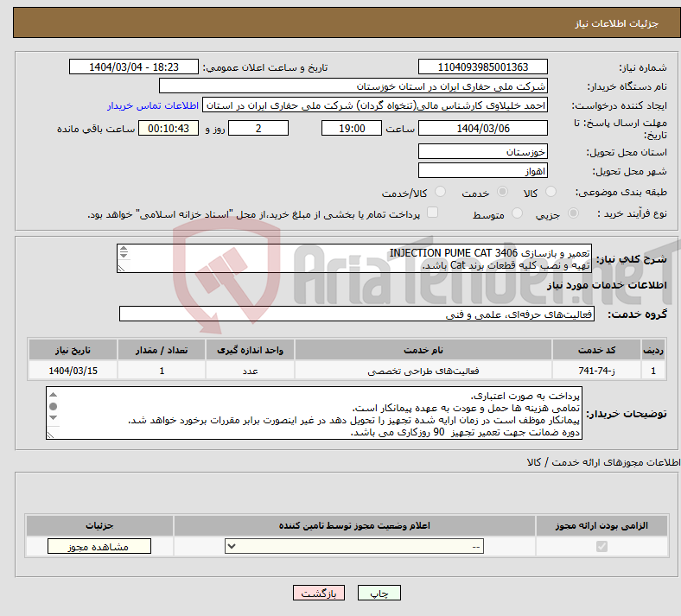Click the نام خدمت column header

pos(423,350)
